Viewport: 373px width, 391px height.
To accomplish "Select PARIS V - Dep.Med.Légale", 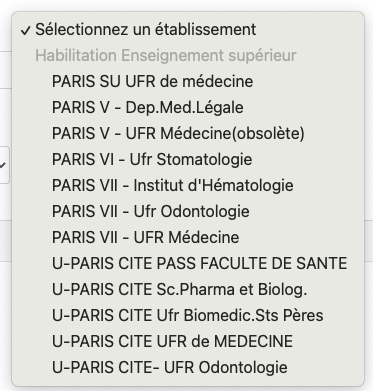I will point(188,107).
